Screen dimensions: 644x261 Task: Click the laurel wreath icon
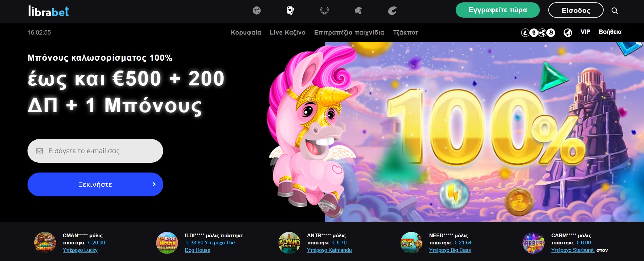pos(324,11)
